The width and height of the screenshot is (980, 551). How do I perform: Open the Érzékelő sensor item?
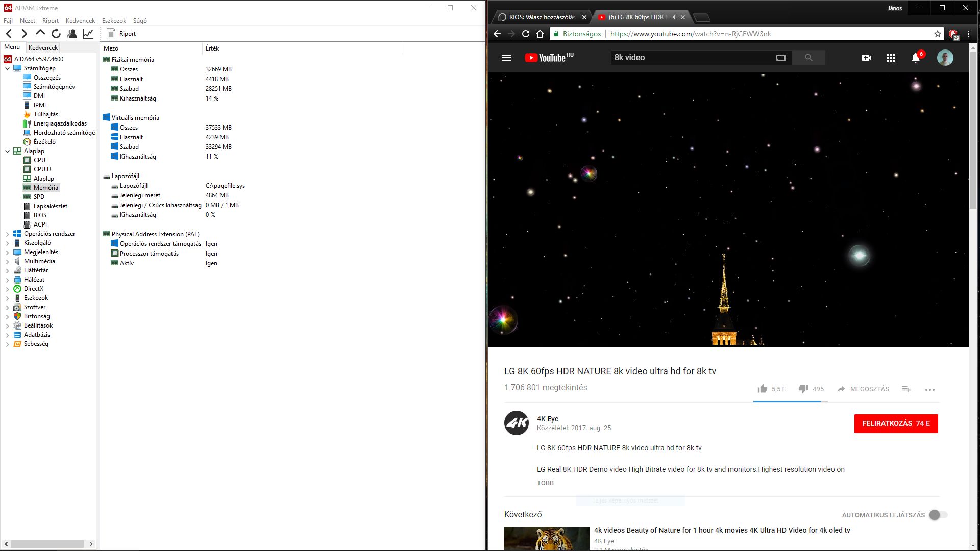click(x=44, y=142)
